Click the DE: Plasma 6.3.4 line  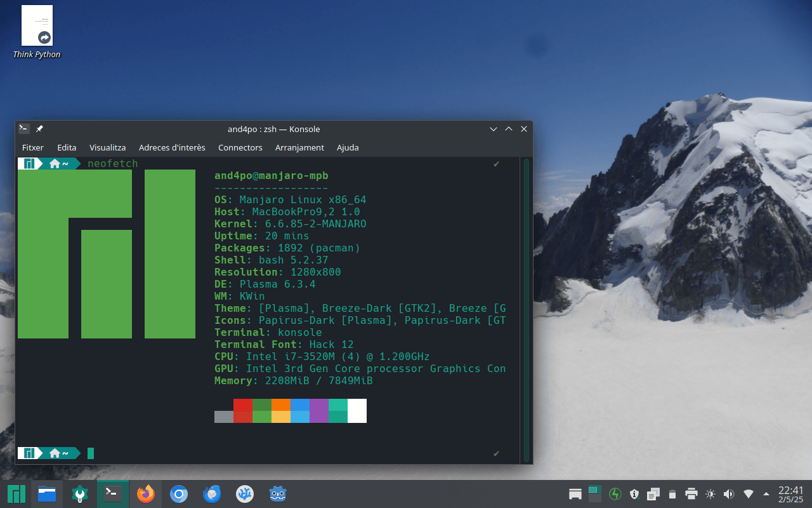(x=265, y=284)
